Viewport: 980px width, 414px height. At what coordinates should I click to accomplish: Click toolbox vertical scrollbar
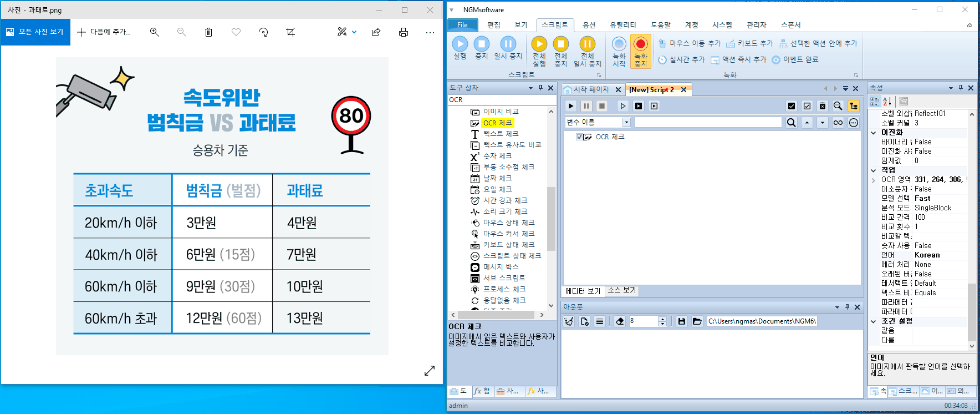point(551,218)
